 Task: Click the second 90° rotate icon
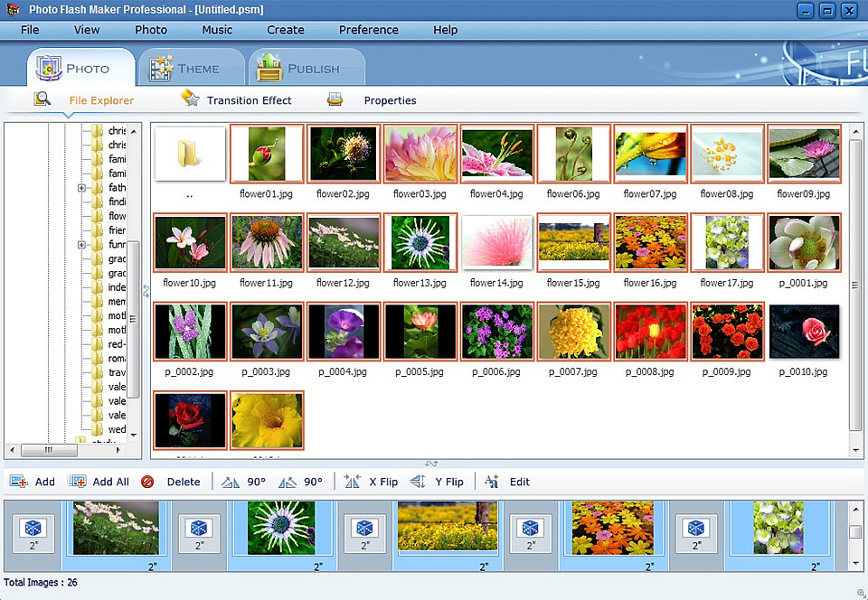pyautogui.click(x=288, y=482)
